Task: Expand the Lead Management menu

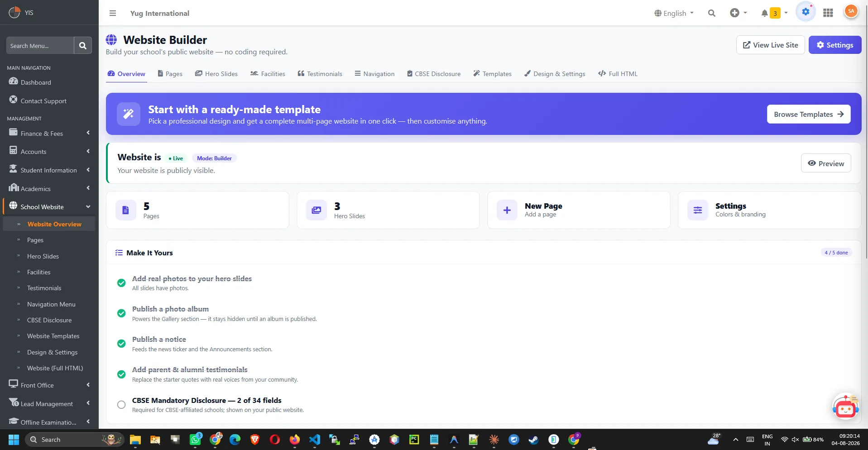Action: coord(49,403)
